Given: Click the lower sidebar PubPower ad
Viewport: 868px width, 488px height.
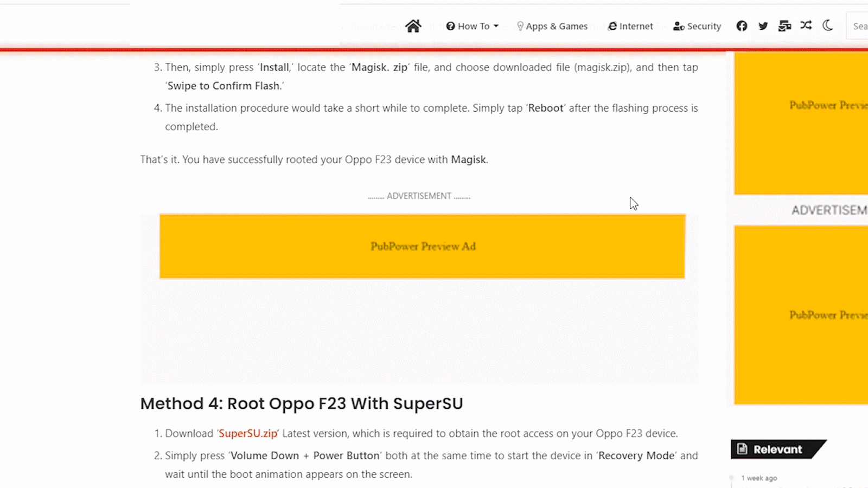Looking at the screenshot, I should pyautogui.click(x=801, y=315).
